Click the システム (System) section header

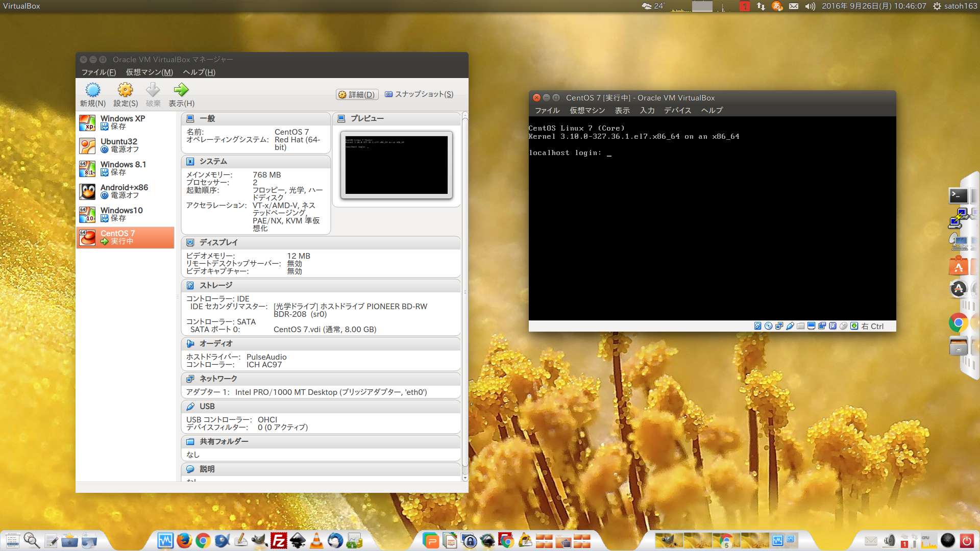256,161
